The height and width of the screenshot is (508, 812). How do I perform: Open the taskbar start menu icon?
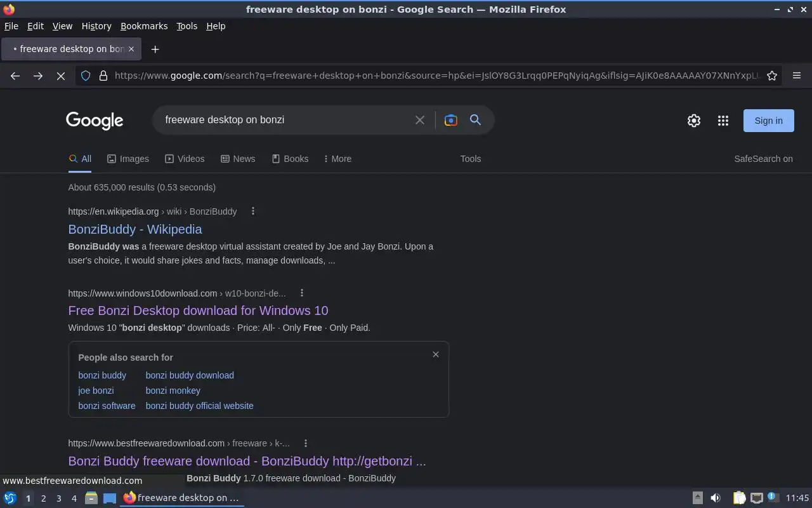10,498
